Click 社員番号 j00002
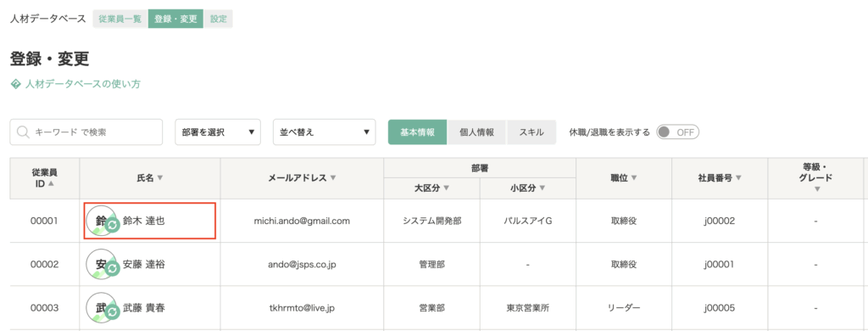Image resolution: width=868 pixels, height=331 pixels. click(x=720, y=221)
